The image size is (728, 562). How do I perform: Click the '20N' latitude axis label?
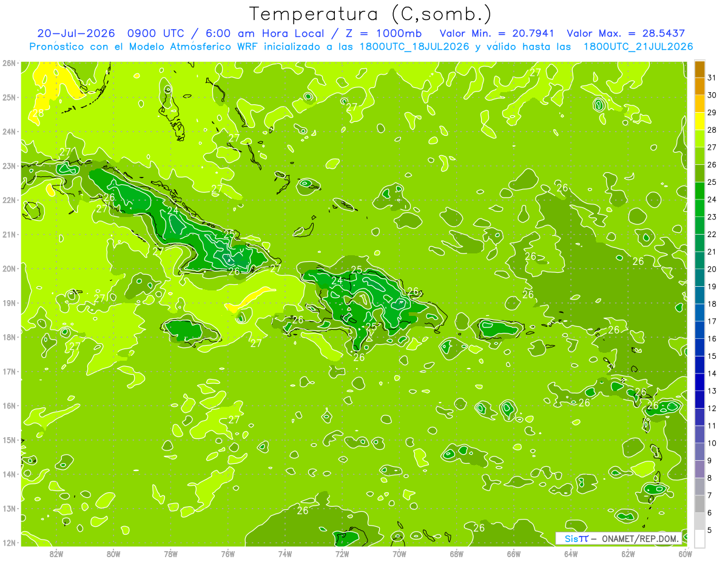pyautogui.click(x=9, y=269)
